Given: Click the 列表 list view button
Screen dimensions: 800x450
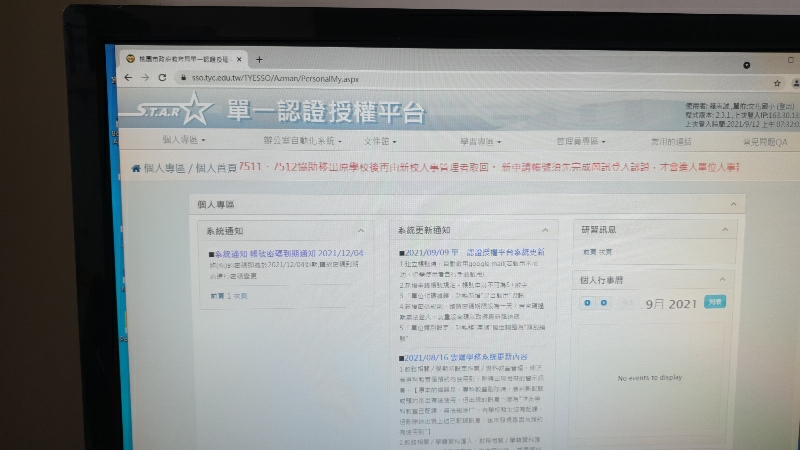Looking at the screenshot, I should [715, 302].
